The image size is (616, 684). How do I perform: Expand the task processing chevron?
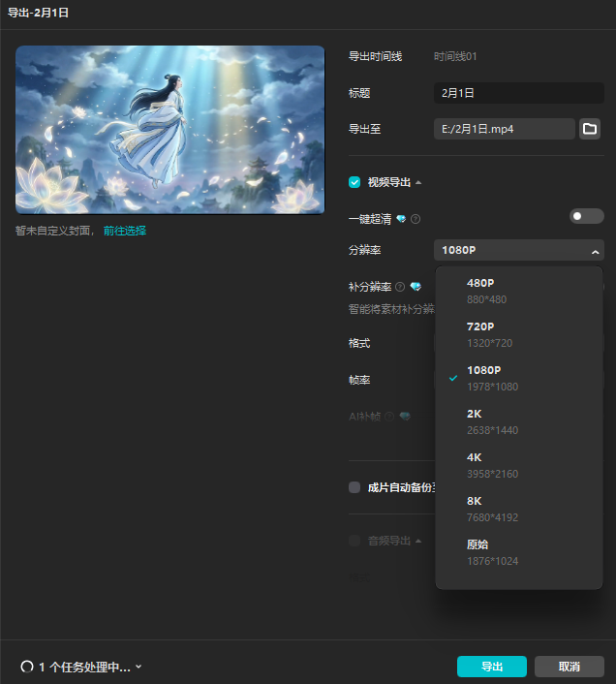tap(139, 667)
